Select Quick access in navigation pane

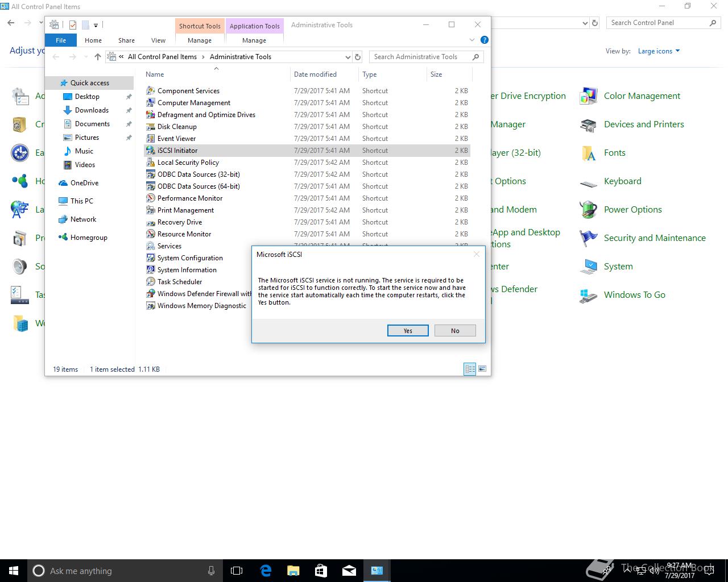pos(90,83)
